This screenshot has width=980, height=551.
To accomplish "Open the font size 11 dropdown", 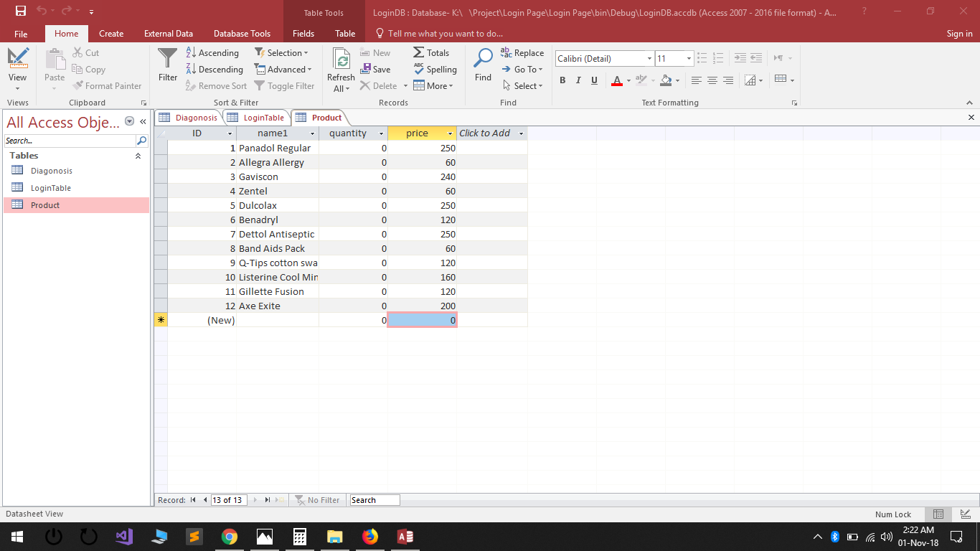I will (689, 59).
